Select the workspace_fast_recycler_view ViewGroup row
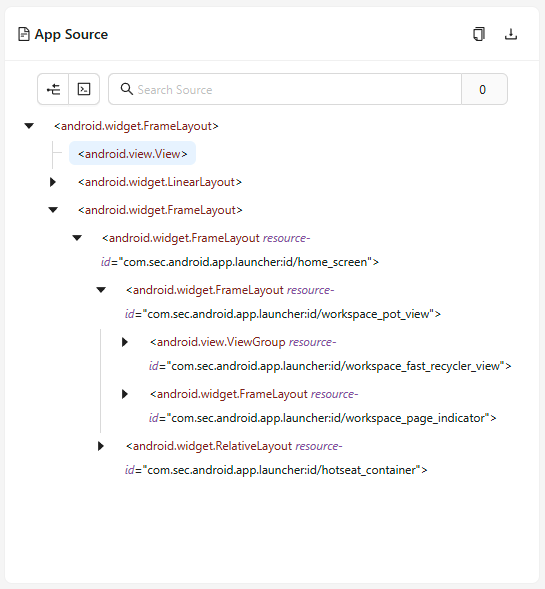 coord(330,354)
